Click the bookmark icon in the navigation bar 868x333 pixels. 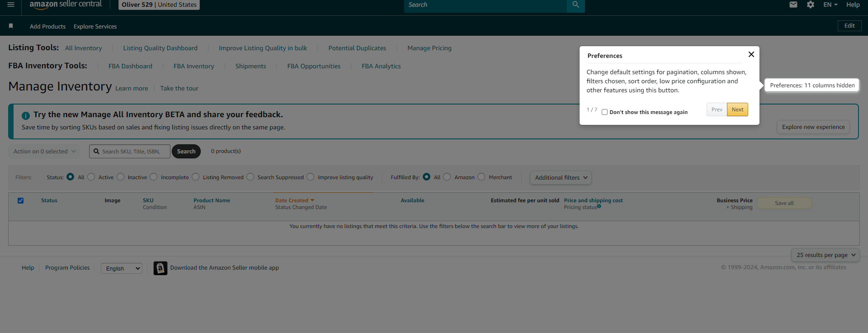(11, 26)
